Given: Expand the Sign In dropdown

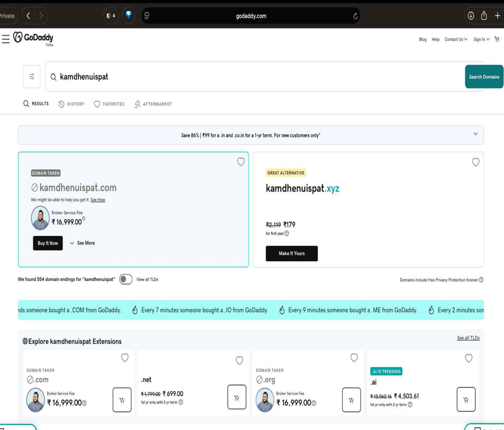Looking at the screenshot, I should click(x=481, y=39).
